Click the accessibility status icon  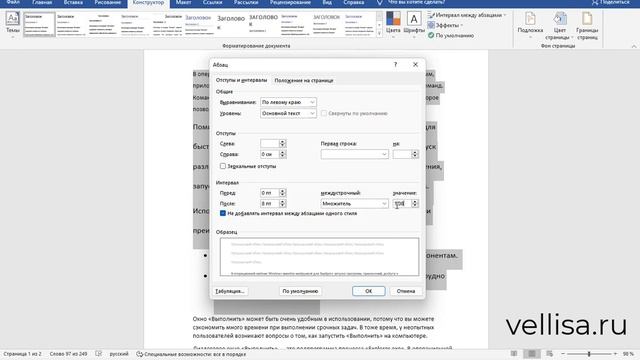point(140,354)
